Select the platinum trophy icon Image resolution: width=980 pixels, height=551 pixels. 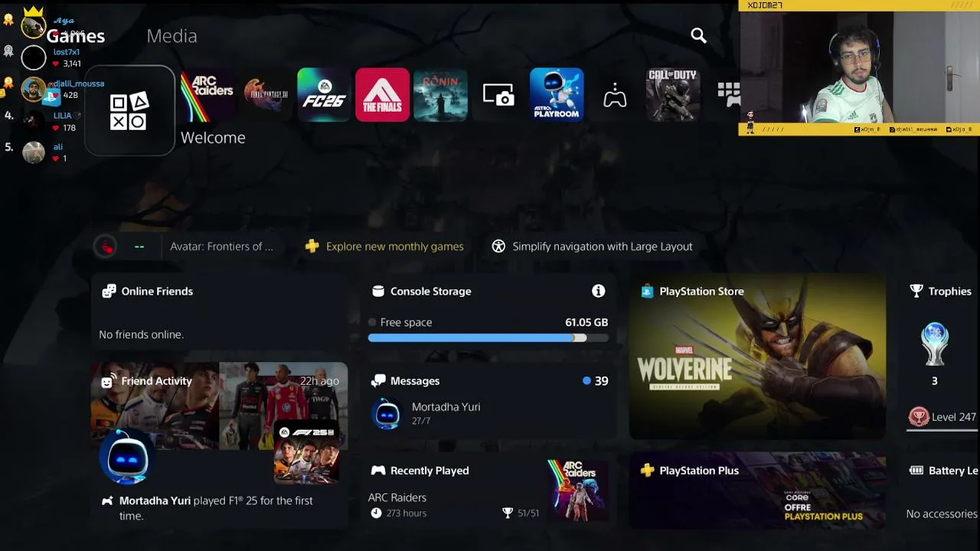point(935,344)
